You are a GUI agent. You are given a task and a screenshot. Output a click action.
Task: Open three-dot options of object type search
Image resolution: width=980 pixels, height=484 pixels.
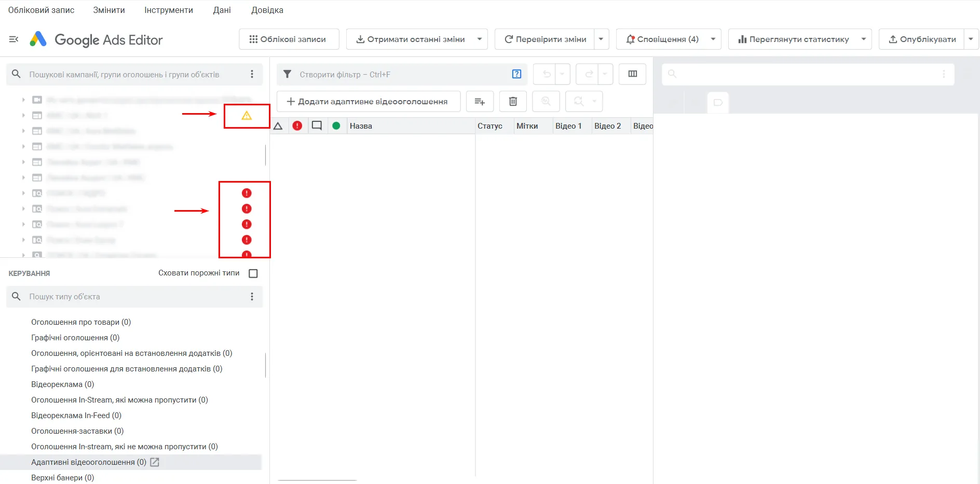click(252, 297)
